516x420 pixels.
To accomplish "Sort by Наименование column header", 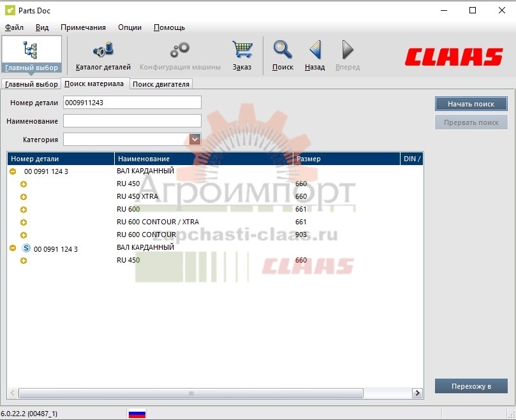I will tap(203, 159).
